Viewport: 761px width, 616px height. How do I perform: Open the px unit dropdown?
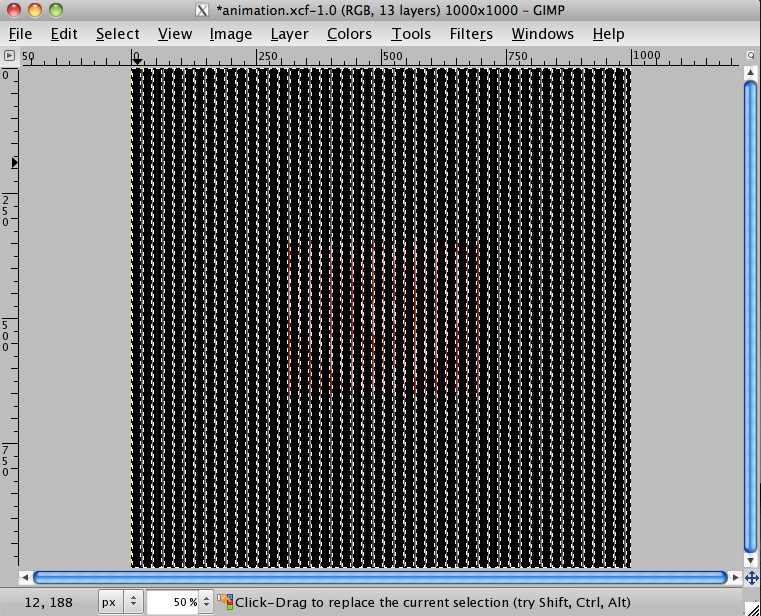coord(119,602)
